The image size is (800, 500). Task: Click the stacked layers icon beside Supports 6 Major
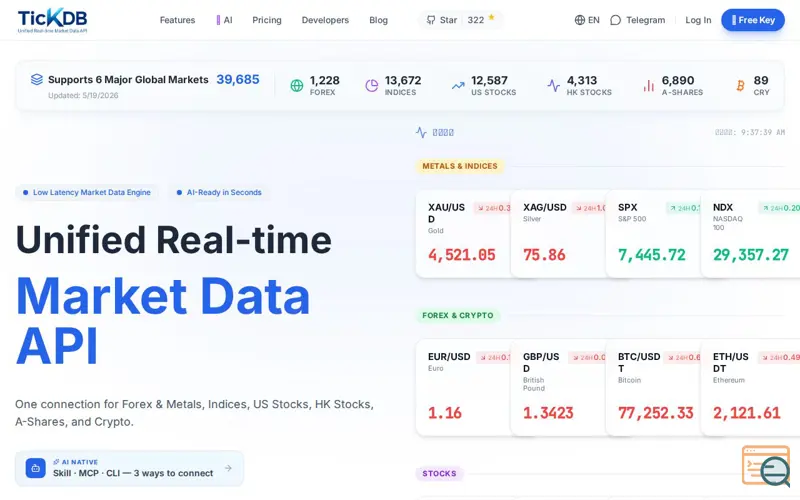pos(37,80)
